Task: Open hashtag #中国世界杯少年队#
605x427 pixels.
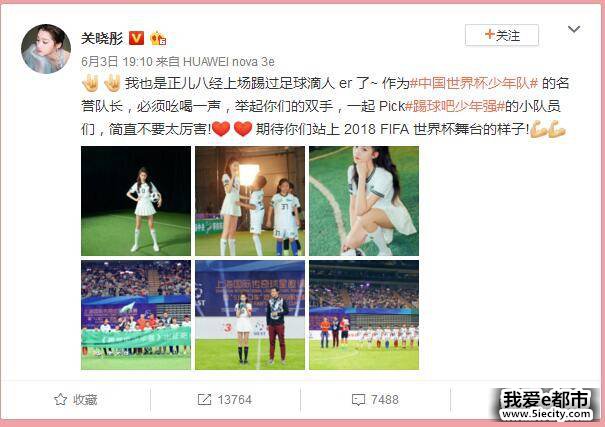Action: pos(474,83)
